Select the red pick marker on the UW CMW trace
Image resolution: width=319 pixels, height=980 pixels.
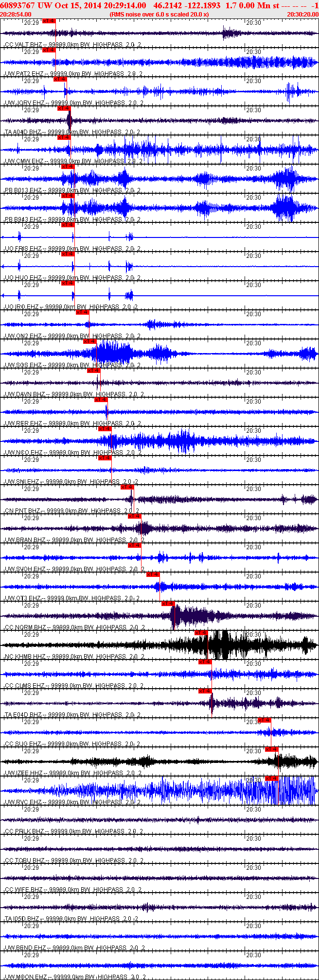pyautogui.click(x=64, y=137)
